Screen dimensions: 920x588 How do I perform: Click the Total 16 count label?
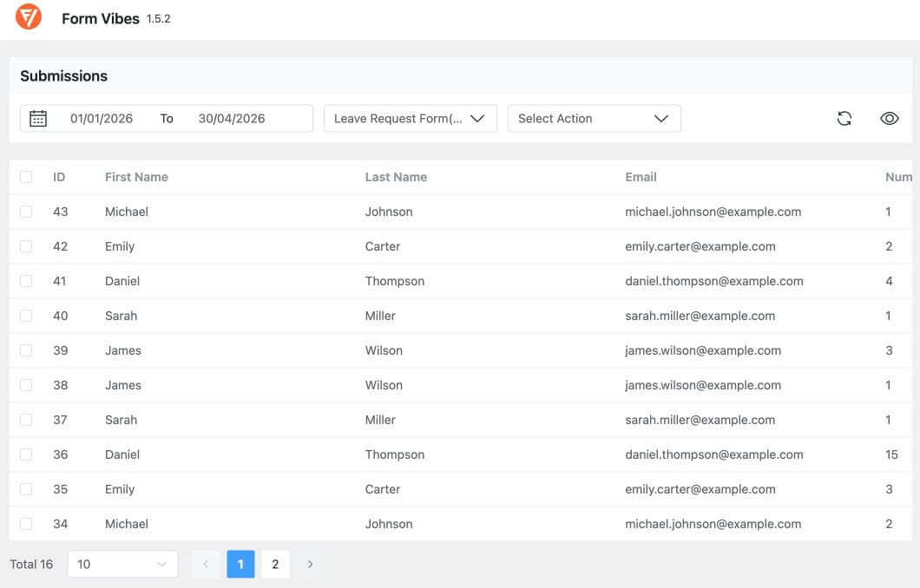[x=31, y=564]
